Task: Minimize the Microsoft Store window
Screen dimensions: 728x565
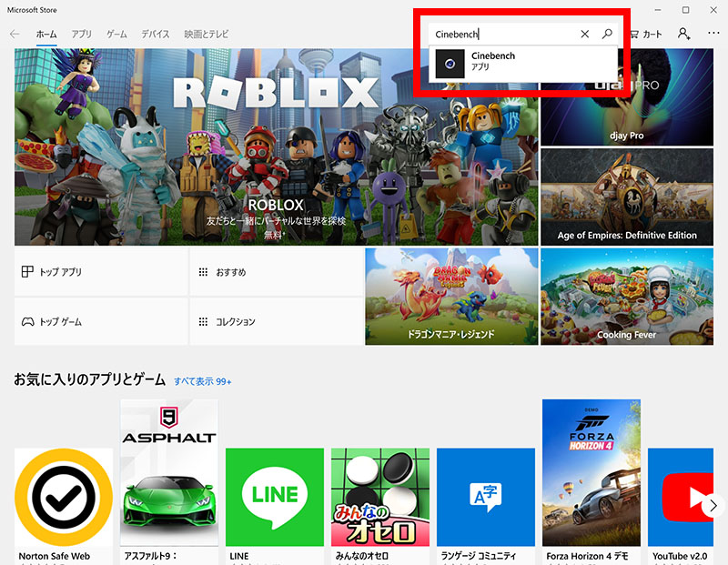Action: (x=658, y=10)
